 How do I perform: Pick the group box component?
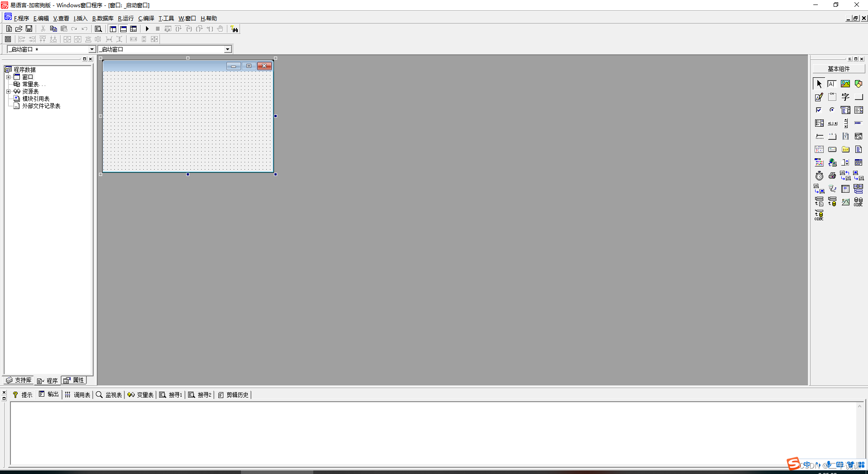click(832, 97)
